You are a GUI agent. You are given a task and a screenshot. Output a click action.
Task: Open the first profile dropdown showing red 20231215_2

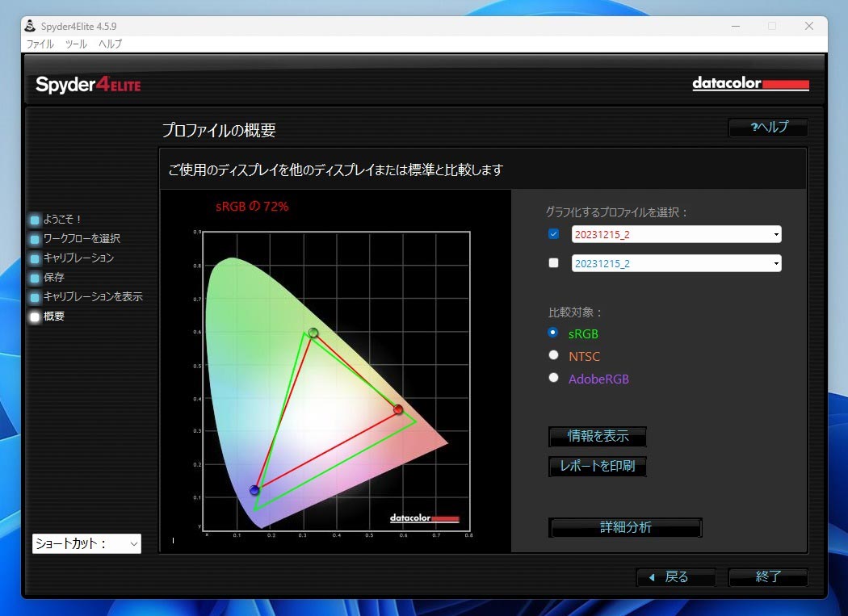tap(676, 234)
